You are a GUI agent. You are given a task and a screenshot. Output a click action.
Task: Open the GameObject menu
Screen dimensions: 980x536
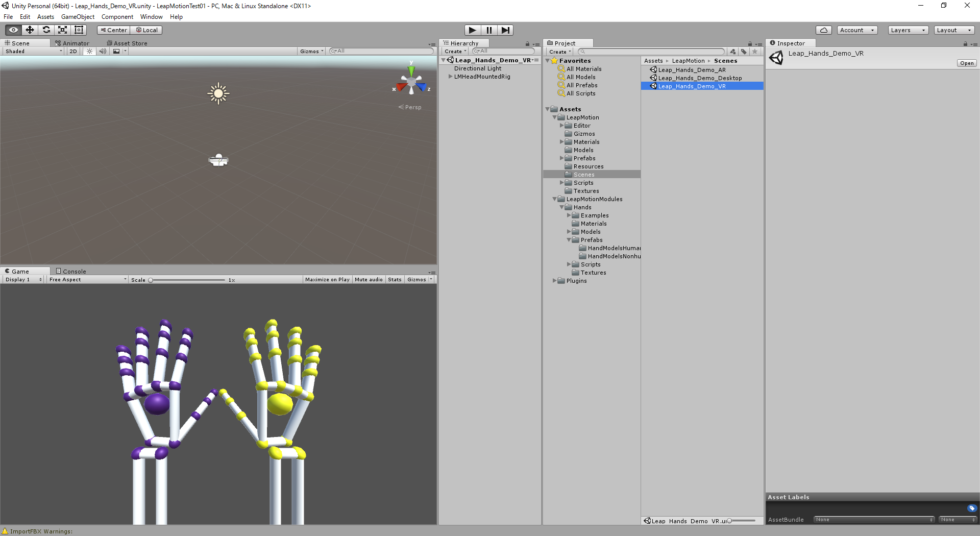(x=78, y=16)
